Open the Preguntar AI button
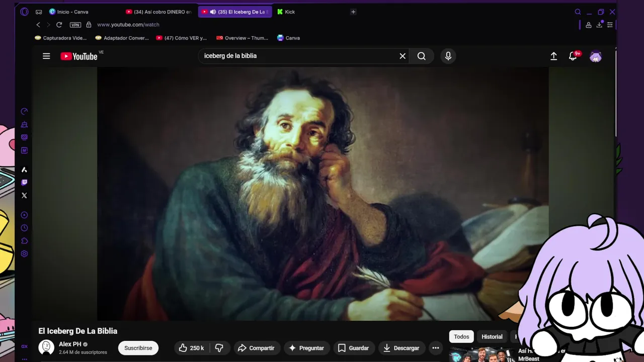The image size is (644, 362). (x=306, y=348)
